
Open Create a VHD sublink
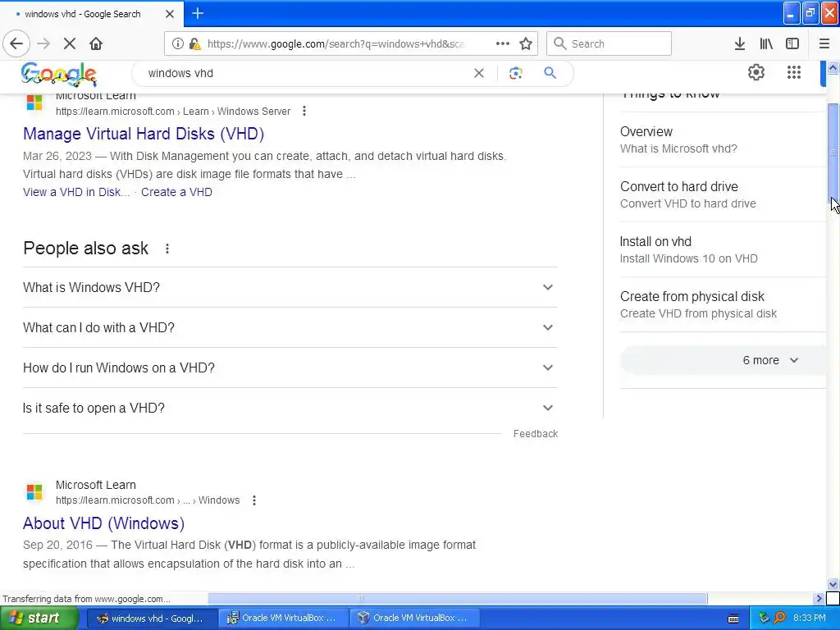(177, 192)
